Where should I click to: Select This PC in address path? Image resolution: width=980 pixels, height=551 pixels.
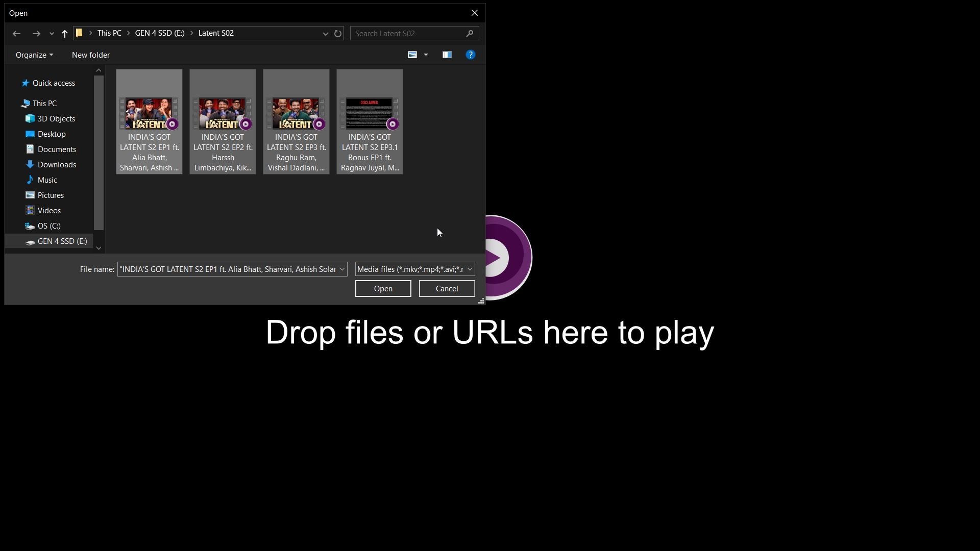(109, 33)
